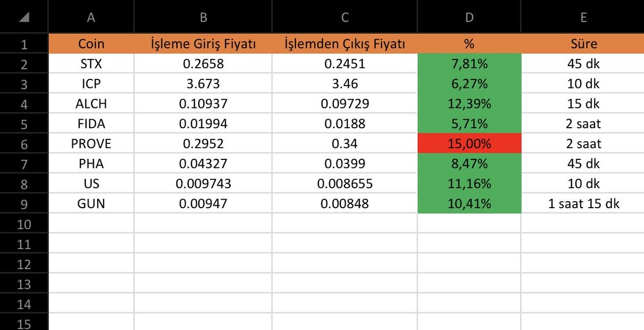Click exit price 0.2451
The height and width of the screenshot is (330, 644).
[x=345, y=64]
